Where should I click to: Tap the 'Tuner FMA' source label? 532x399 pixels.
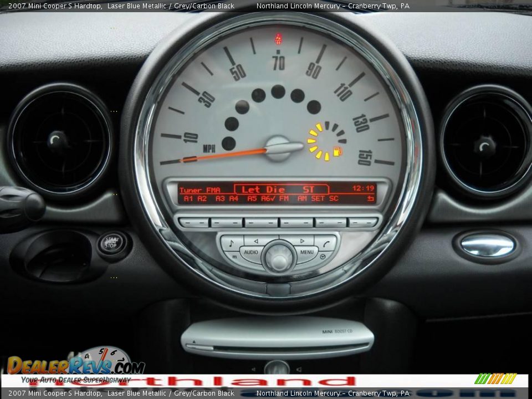click(x=200, y=190)
